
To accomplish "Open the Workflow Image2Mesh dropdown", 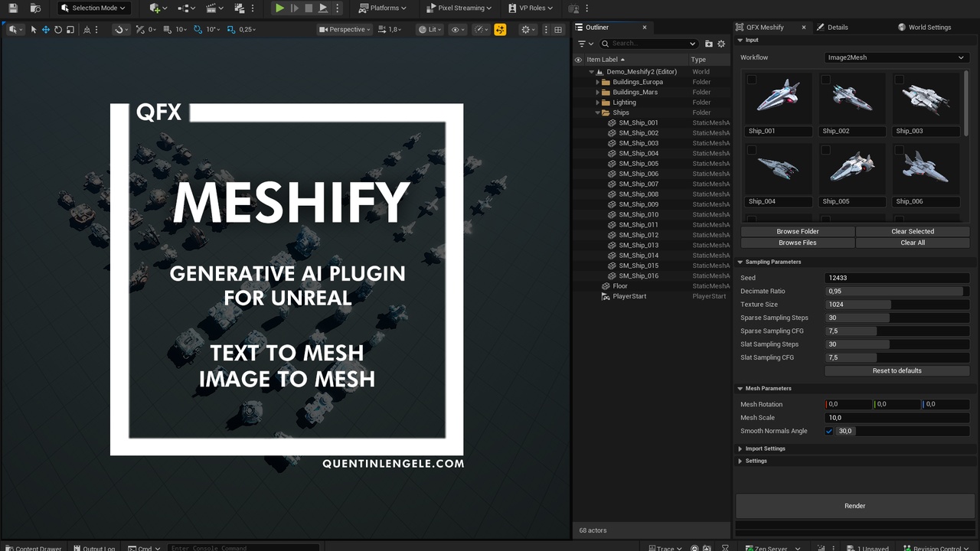I will coord(897,57).
